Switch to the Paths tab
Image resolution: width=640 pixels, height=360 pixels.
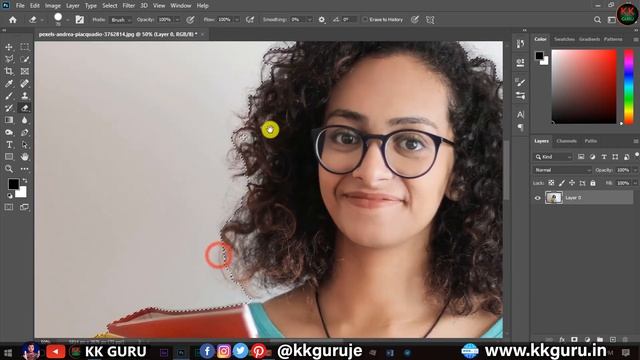(x=591, y=141)
